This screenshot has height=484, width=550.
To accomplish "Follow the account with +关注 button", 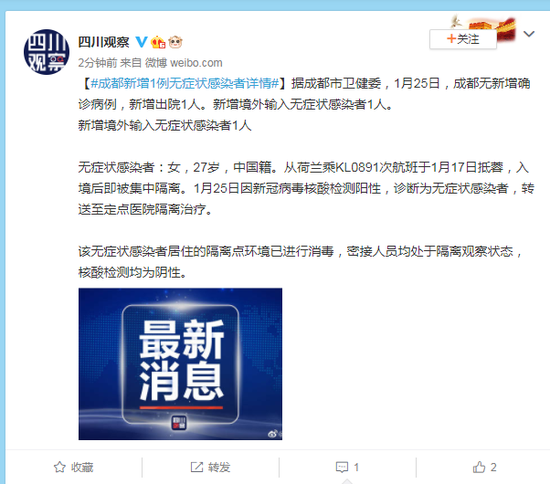I will point(463,39).
